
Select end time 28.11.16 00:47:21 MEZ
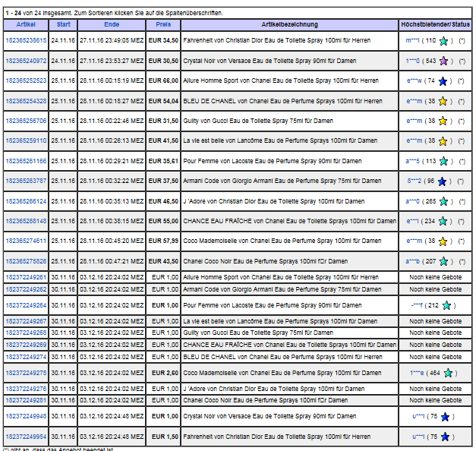click(x=112, y=261)
